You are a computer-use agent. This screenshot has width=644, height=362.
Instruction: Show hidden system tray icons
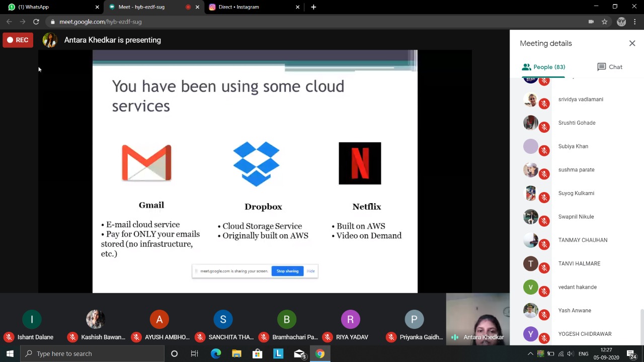pos(530,353)
